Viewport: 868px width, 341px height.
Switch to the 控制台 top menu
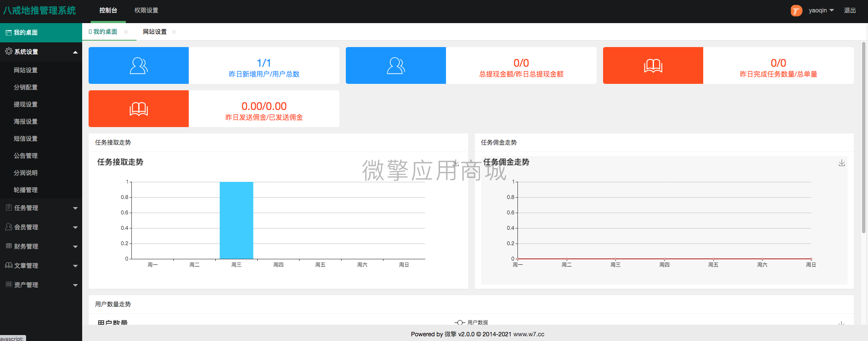(x=108, y=10)
